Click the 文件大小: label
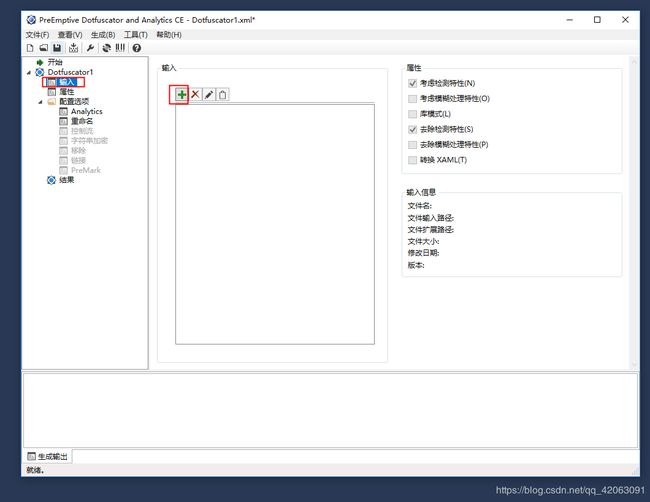The image size is (650, 502). tap(423, 241)
